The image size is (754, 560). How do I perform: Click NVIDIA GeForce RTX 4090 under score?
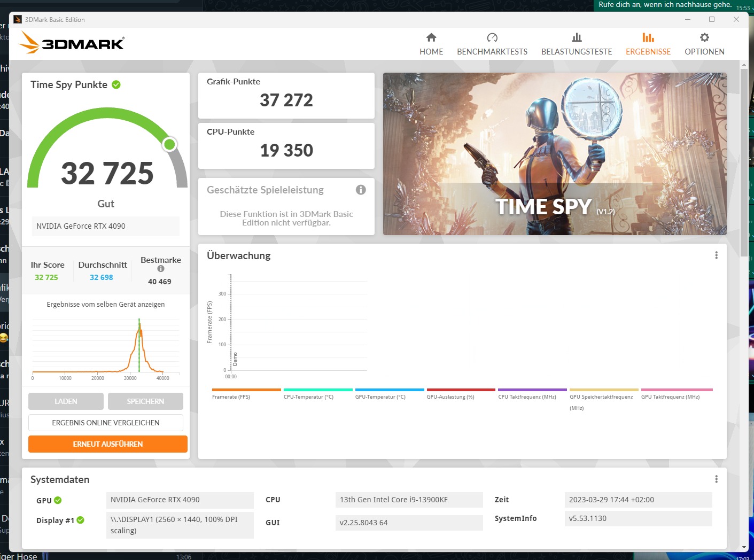click(x=106, y=226)
